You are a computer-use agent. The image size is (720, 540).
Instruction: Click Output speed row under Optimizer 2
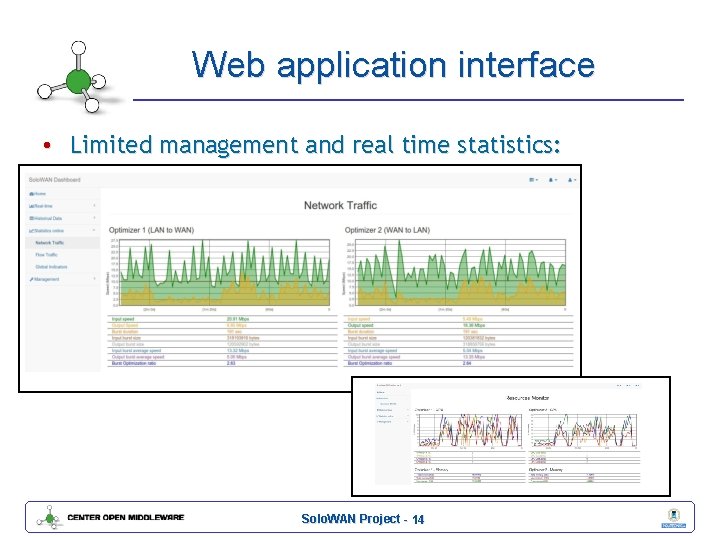[459, 325]
